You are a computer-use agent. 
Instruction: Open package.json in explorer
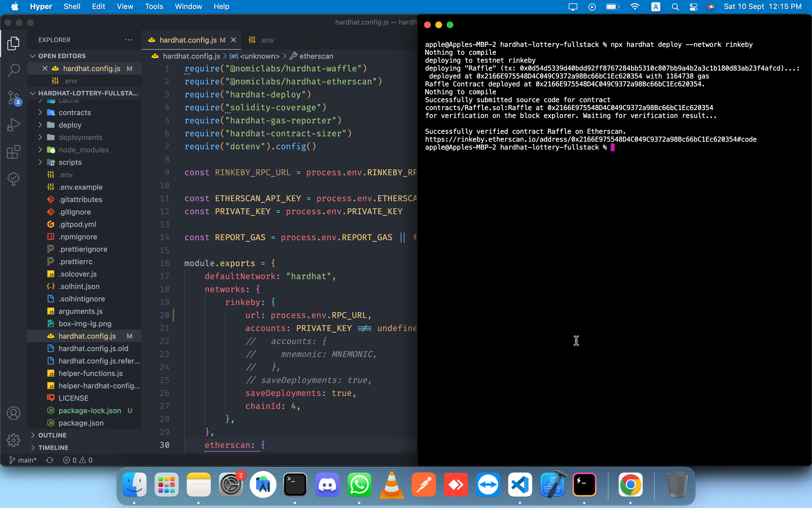[x=84, y=423]
